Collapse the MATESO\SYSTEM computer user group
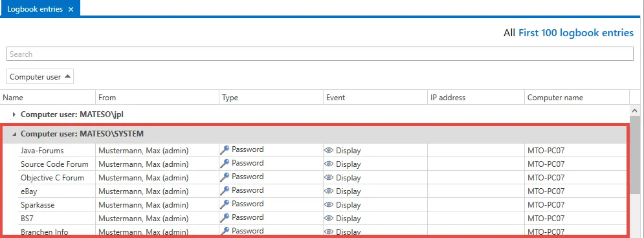The width and height of the screenshot is (644, 238). (14, 134)
